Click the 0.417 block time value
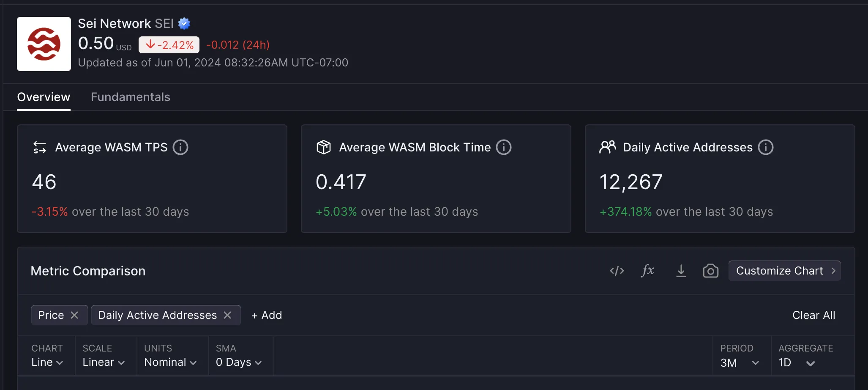 (341, 182)
